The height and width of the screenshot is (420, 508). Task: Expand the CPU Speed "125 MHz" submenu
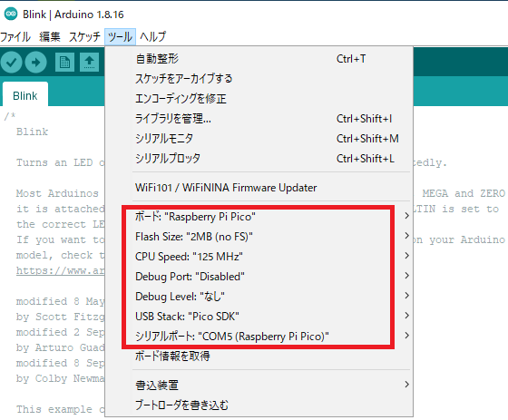(x=259, y=257)
